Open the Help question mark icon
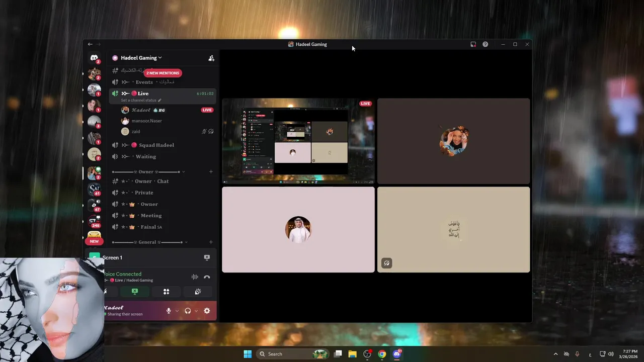The width and height of the screenshot is (644, 362). tap(485, 44)
